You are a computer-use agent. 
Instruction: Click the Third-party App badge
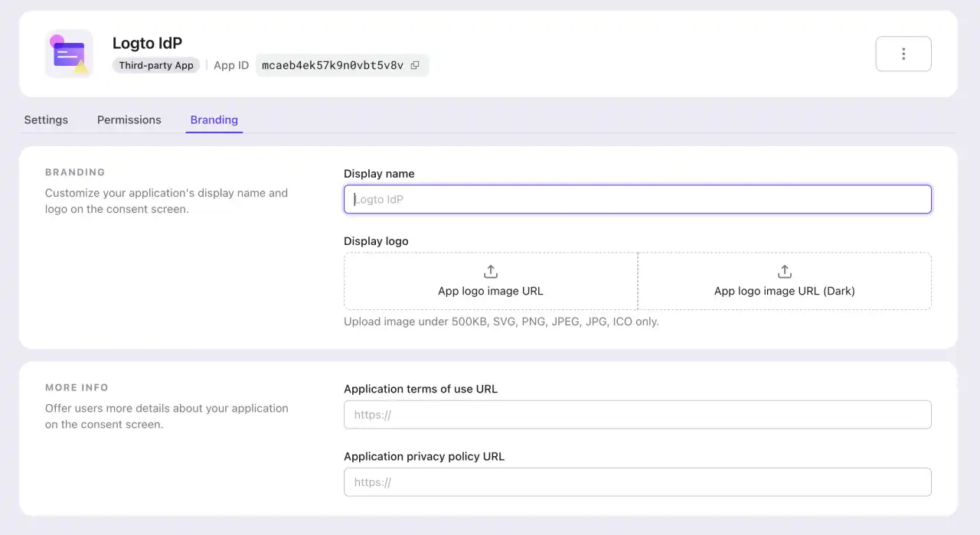pos(156,65)
